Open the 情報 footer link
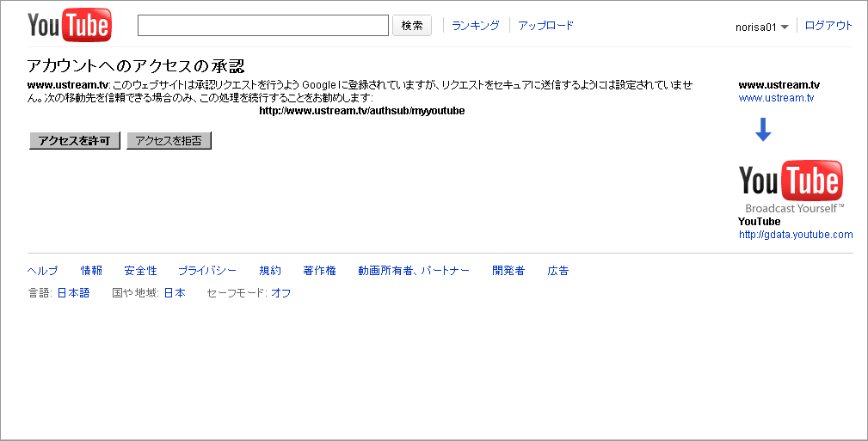 click(91, 271)
